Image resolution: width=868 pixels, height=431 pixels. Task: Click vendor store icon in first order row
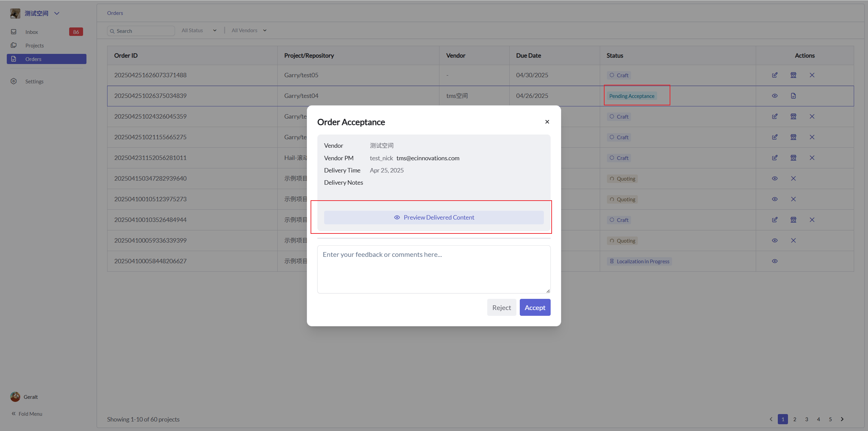793,75
